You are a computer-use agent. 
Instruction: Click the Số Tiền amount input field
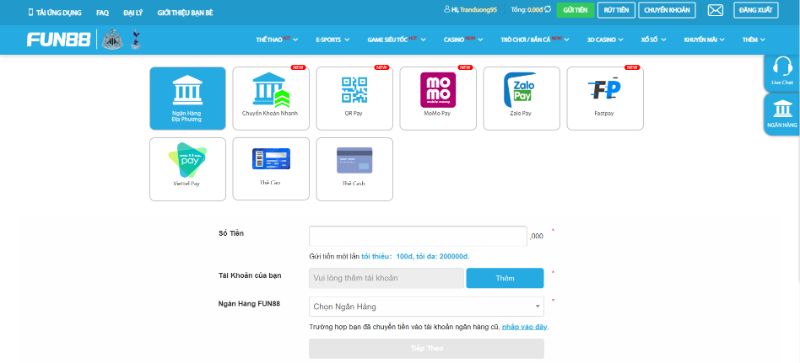point(418,236)
